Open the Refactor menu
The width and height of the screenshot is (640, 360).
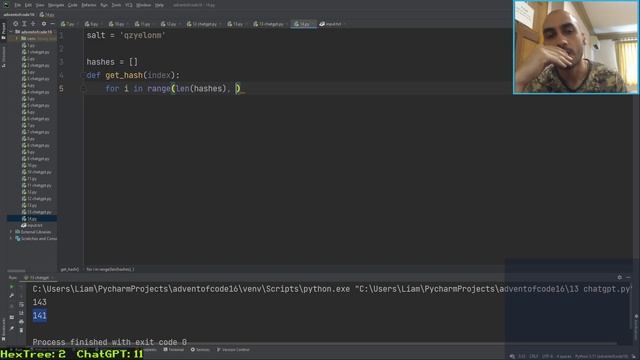click(89, 5)
